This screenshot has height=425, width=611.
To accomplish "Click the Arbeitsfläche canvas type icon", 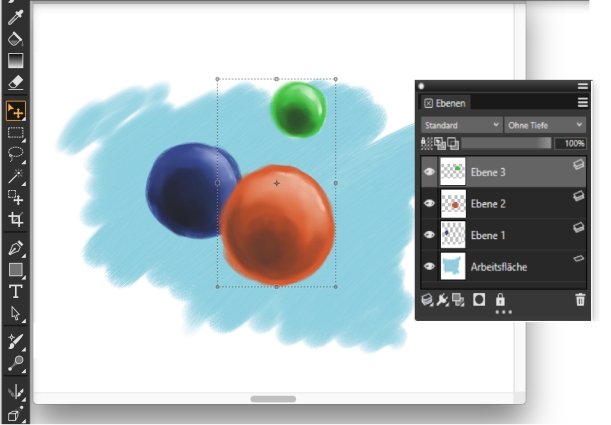I will (579, 258).
